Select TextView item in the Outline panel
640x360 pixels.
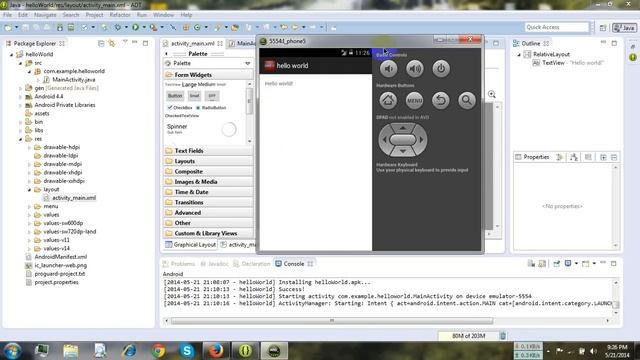[x=568, y=63]
